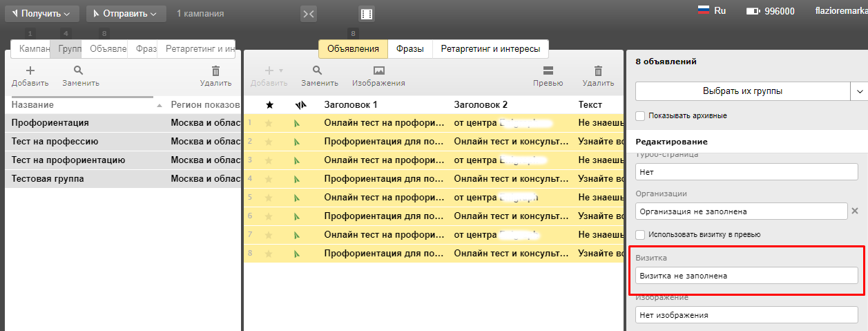Click Заголовок 1 cell in ad row 2
This screenshot has height=331, width=868.
click(385, 142)
